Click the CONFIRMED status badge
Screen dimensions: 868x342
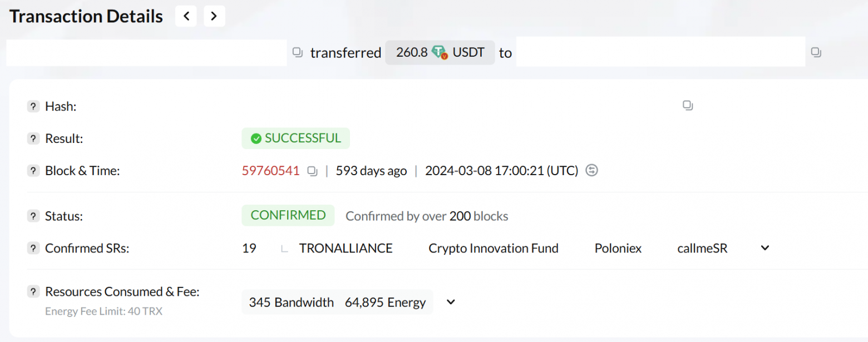pos(288,215)
